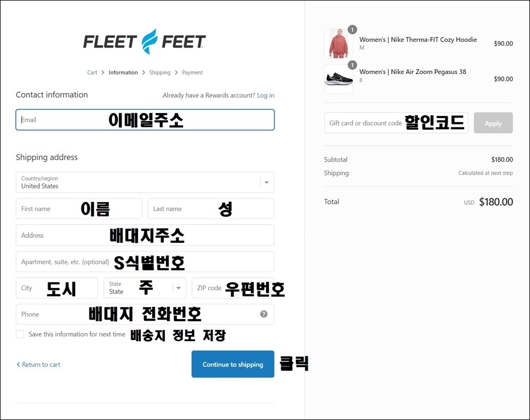The image size is (530, 420).
Task: Focus the Phone field
Action: (145, 314)
